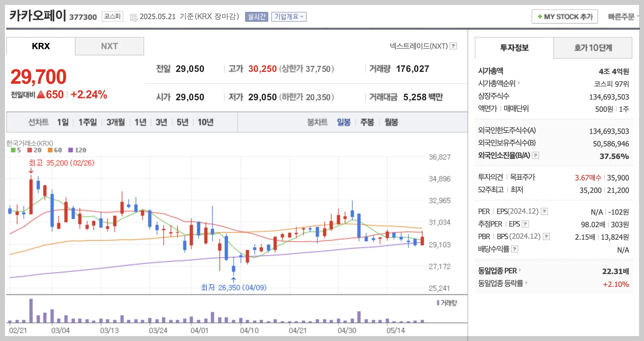Click the 동일업종 PER link
This screenshot has width=644, height=341.
(x=498, y=271)
